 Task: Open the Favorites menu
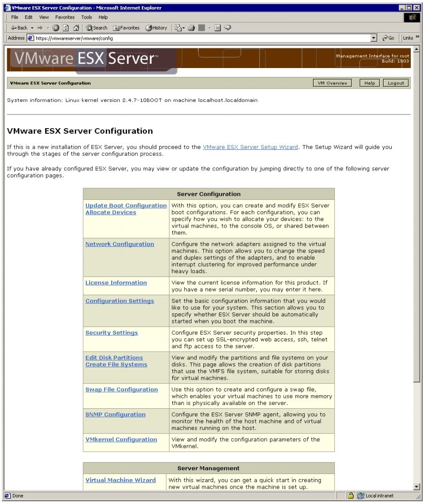64,17
